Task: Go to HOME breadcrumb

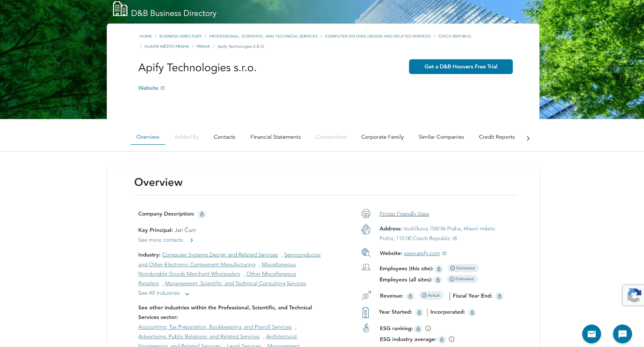Action: pyautogui.click(x=146, y=36)
